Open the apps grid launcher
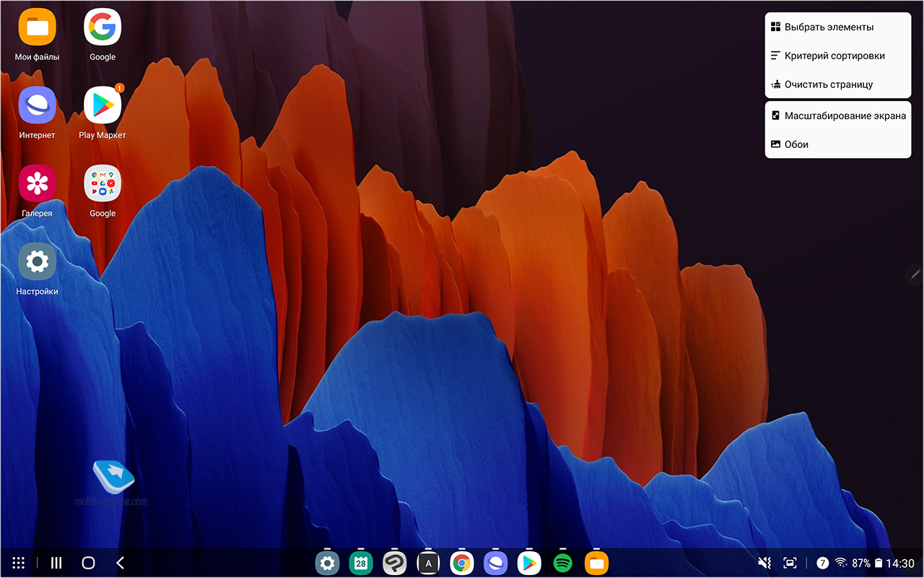The width and height of the screenshot is (924, 578). click(19, 563)
